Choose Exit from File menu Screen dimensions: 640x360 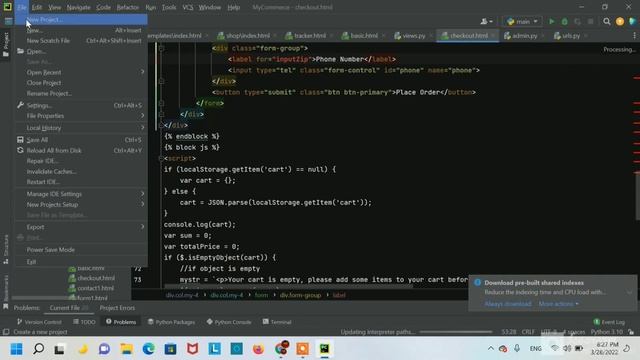point(82,262)
